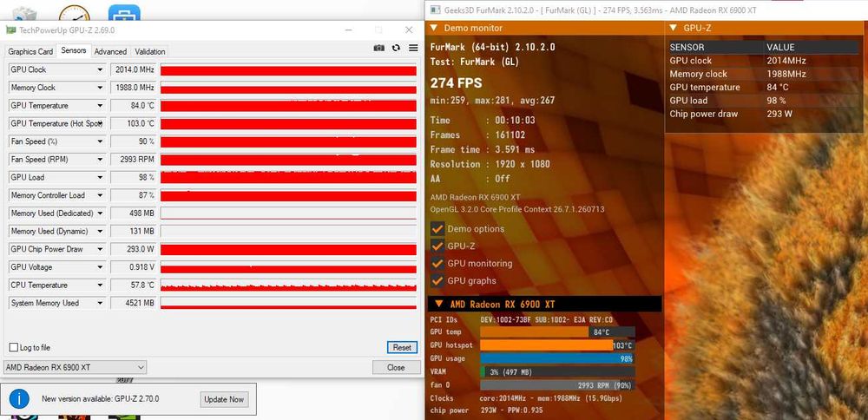
Task: Click the Chip power draw row in FurMark
Action: coord(764,114)
